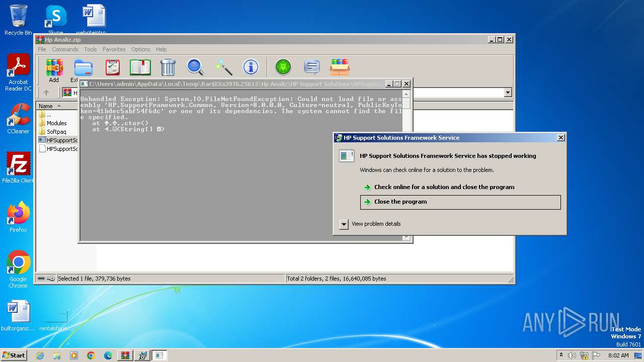The image size is (644, 362).
Task: Select the Softpaq folder in the archive
Action: (x=56, y=132)
